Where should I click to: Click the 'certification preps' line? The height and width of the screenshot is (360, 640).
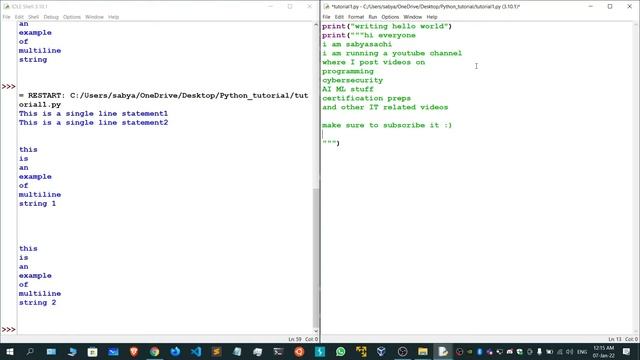click(x=367, y=98)
